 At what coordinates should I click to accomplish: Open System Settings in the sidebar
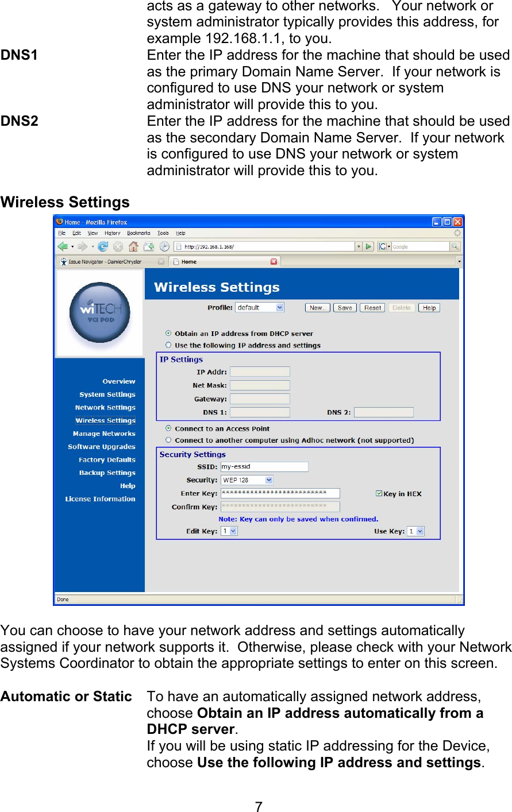[x=107, y=395]
